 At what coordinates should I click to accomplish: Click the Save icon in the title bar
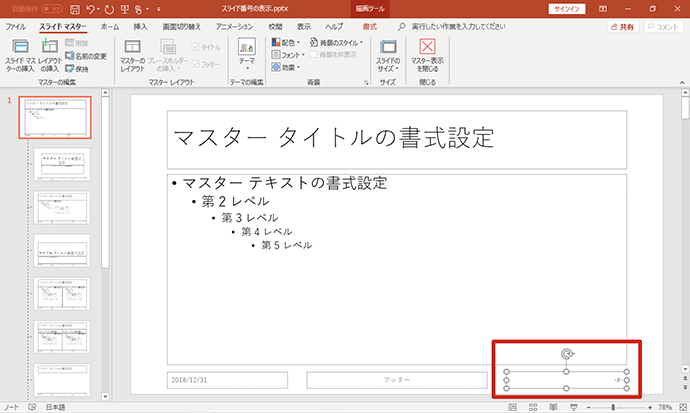(x=75, y=9)
